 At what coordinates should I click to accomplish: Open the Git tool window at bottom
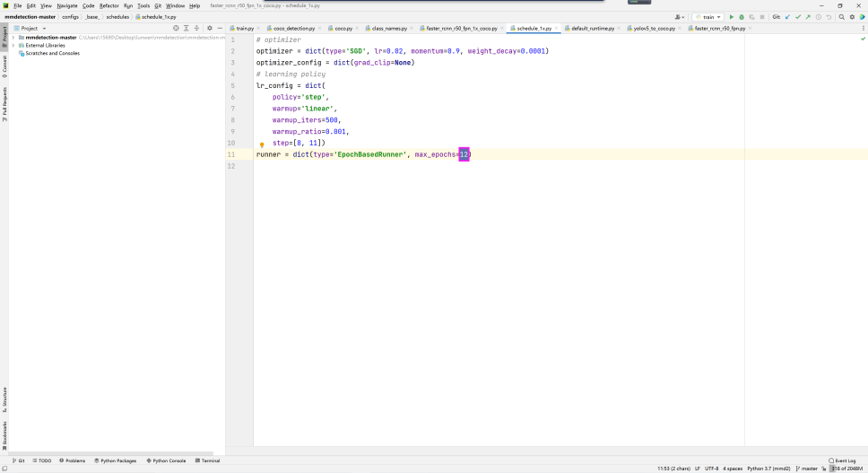click(18, 460)
